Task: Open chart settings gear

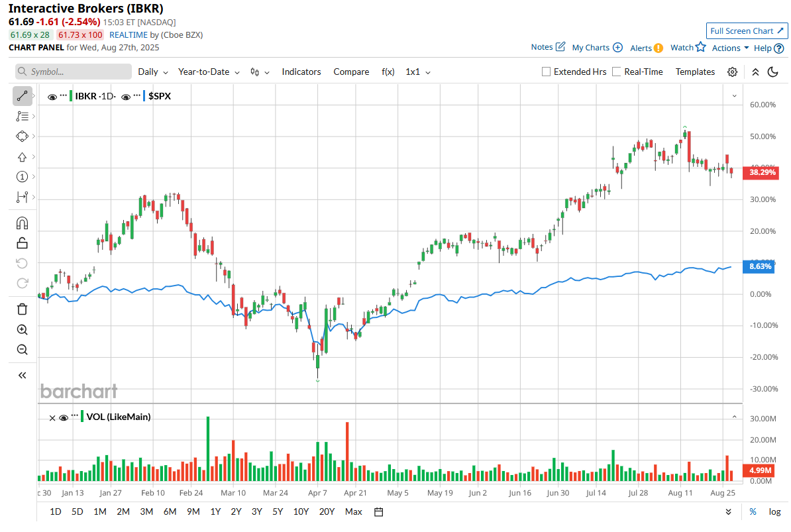Action: pos(733,72)
